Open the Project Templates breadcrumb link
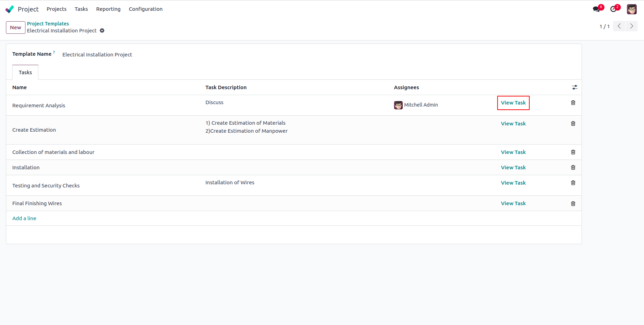The width and height of the screenshot is (644, 325). (48, 24)
